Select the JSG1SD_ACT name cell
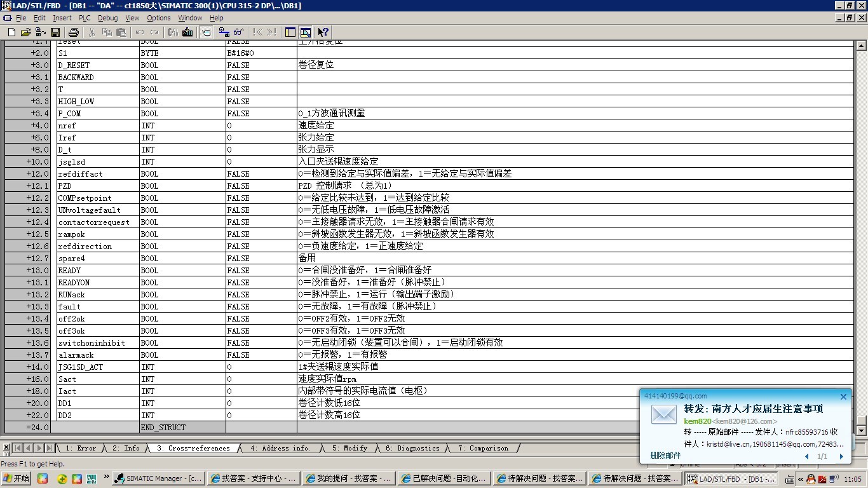 click(97, 367)
